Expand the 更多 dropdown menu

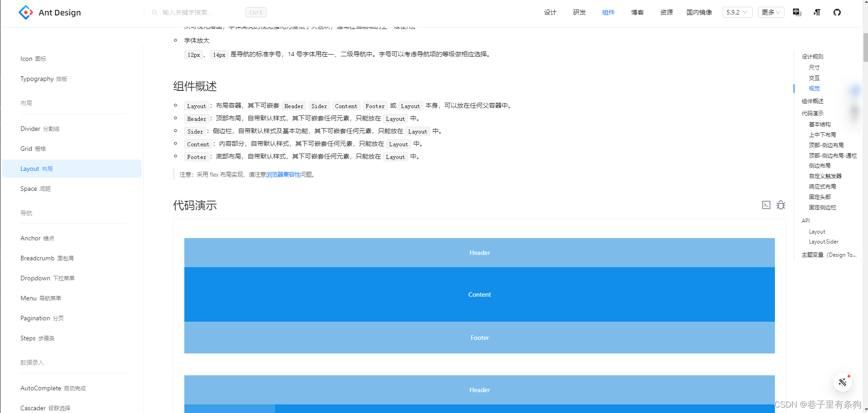click(770, 12)
